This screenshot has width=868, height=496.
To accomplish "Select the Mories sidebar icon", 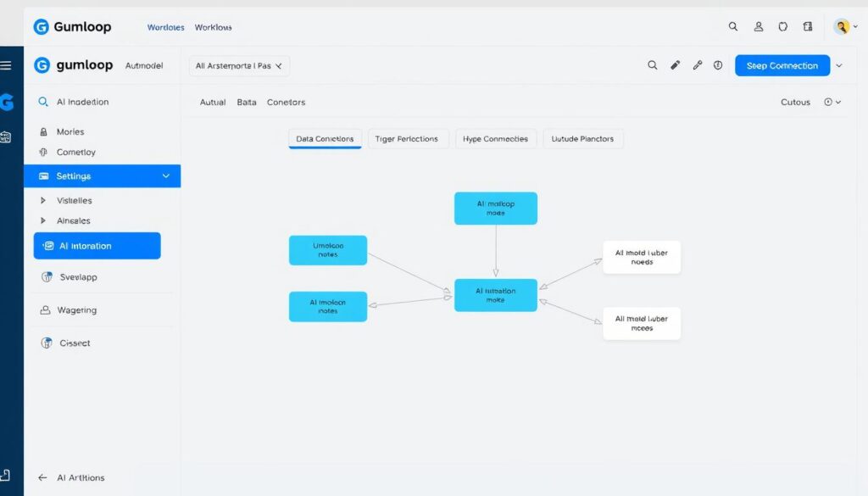I will [43, 132].
